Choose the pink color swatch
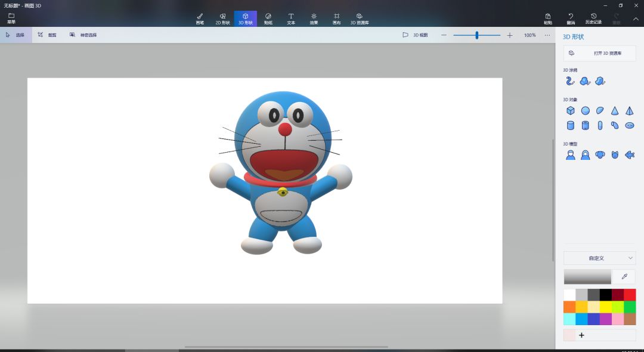The width and height of the screenshot is (644, 352). (x=618, y=319)
